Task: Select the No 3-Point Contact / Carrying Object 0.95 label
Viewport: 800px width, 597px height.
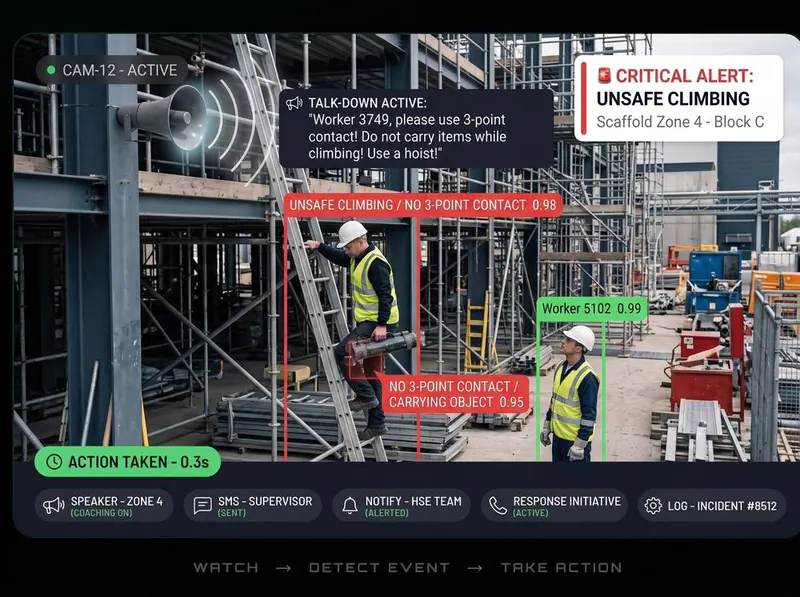Action: point(456,394)
